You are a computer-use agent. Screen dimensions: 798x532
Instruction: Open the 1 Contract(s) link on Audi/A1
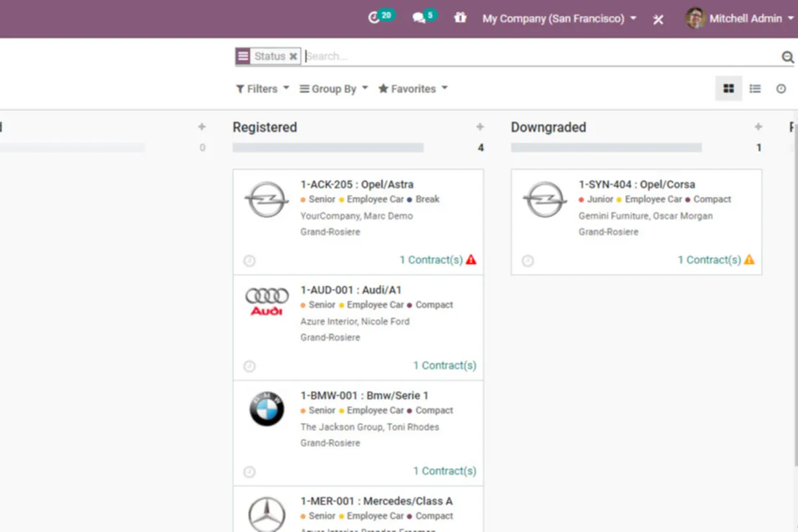tap(445, 365)
